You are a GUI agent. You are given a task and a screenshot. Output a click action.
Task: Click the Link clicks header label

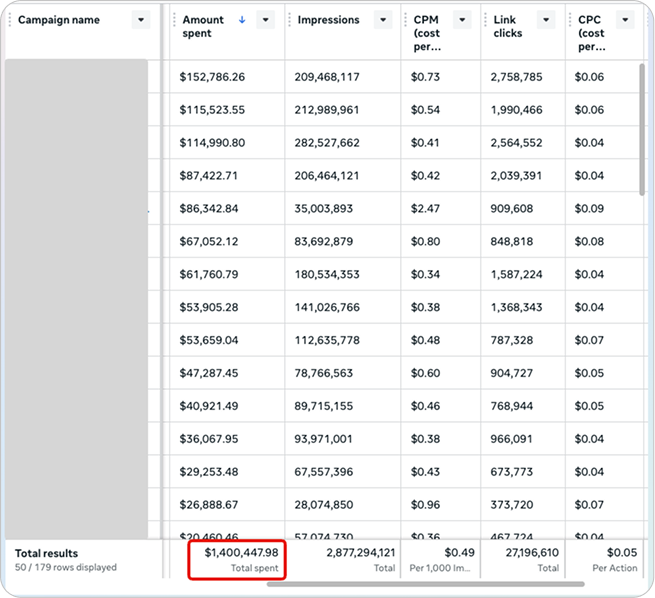(x=508, y=26)
